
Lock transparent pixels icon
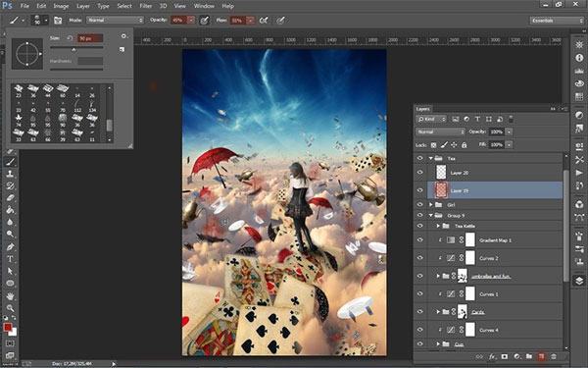point(433,145)
